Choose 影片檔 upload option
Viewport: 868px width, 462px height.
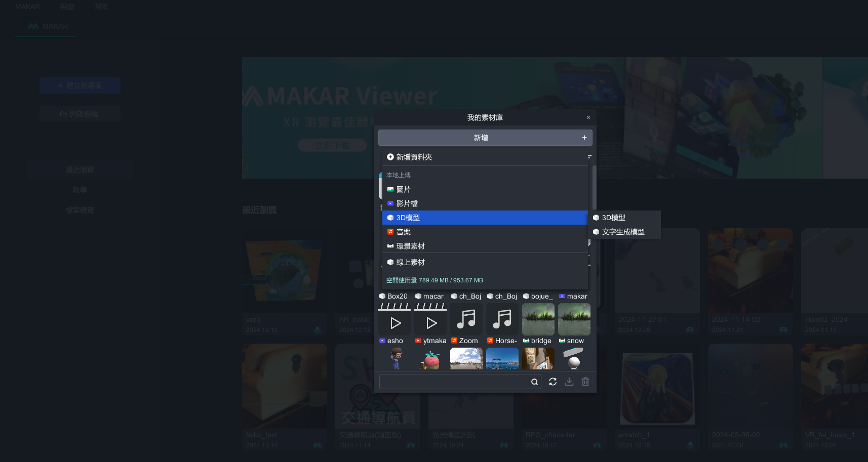click(x=407, y=203)
